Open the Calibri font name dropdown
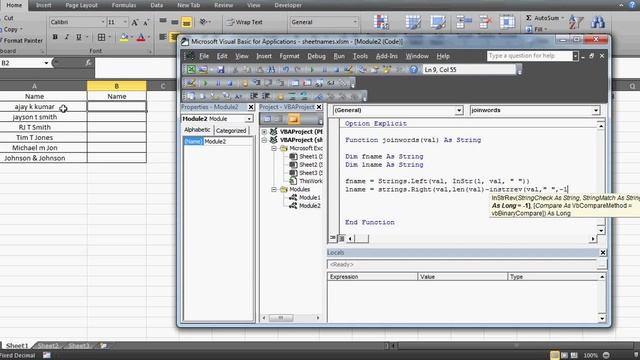The width and height of the screenshot is (640, 360). click(x=102, y=22)
